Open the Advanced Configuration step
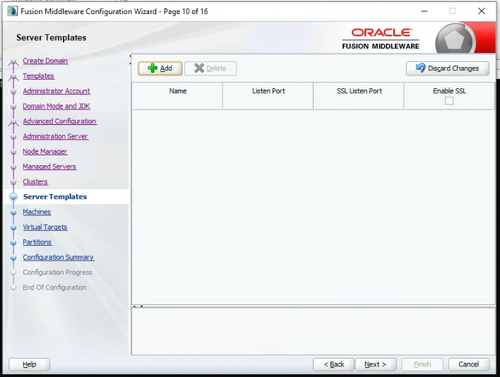 [60, 121]
